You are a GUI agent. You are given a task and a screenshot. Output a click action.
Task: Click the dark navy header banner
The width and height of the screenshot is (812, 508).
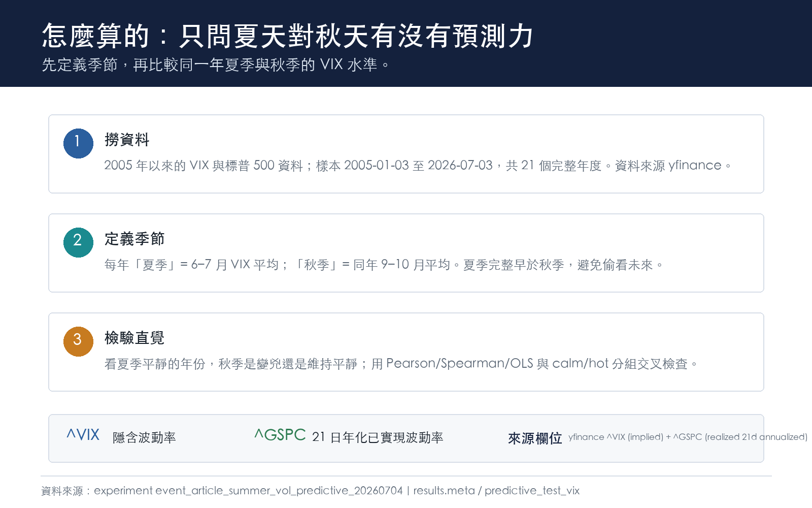coord(406,43)
